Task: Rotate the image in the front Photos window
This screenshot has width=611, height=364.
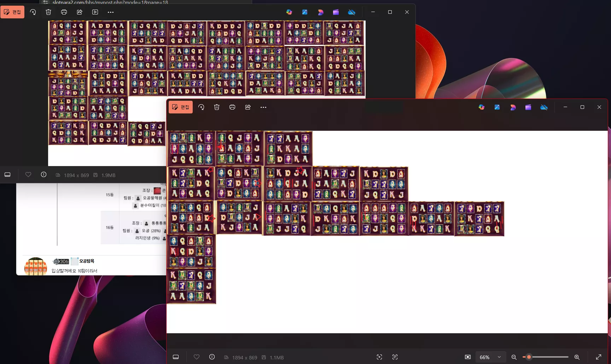Action: (201, 107)
